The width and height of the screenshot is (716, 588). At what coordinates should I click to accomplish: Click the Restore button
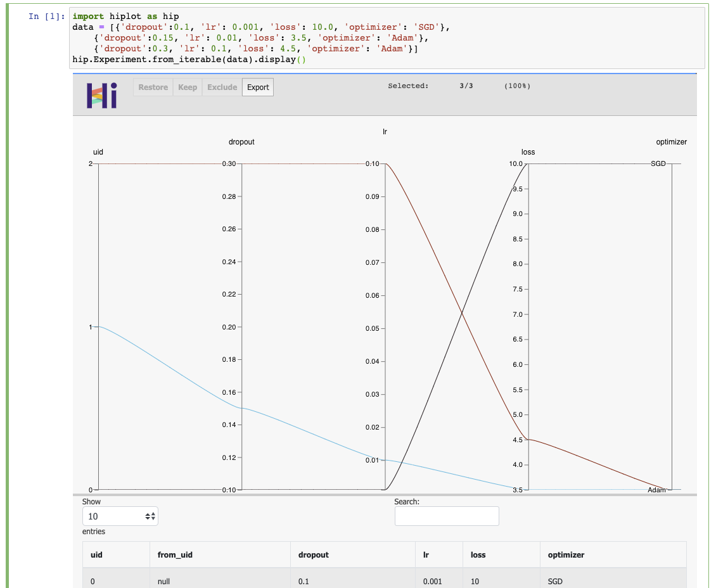[153, 87]
